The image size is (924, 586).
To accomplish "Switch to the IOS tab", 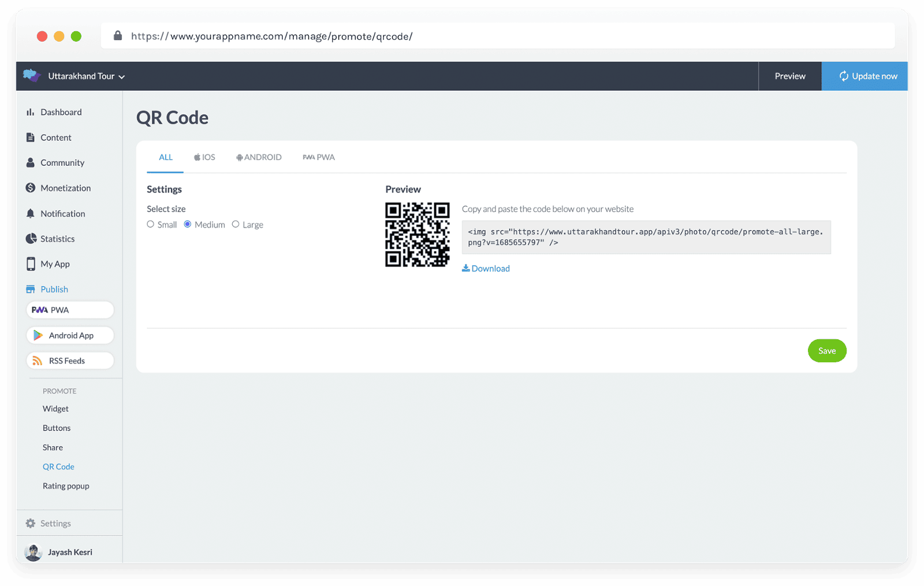I will [204, 157].
